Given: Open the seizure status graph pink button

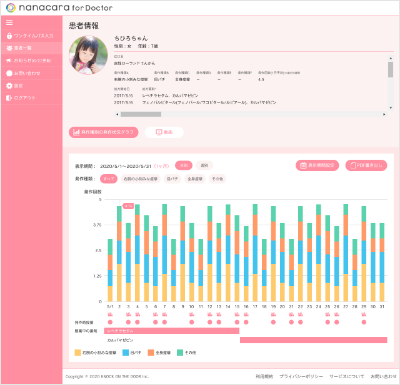Looking at the screenshot, I should pos(104,132).
